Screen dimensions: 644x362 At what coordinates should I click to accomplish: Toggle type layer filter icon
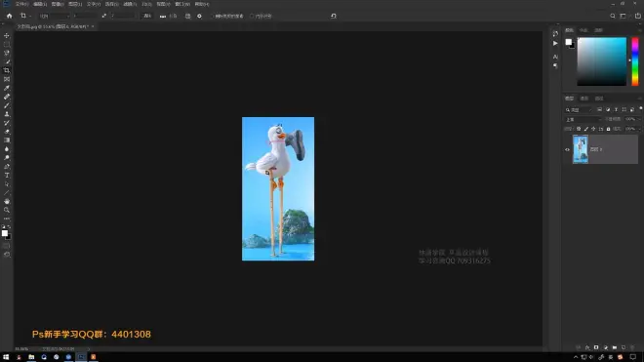(616, 109)
